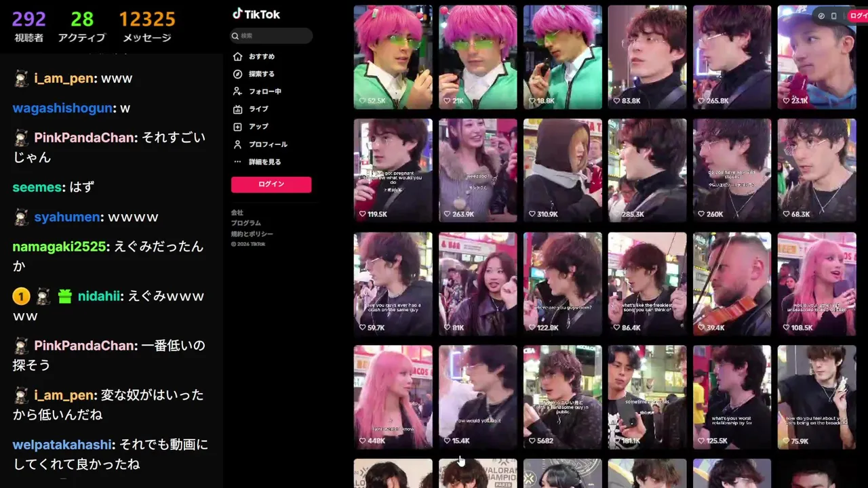
Task: Click the ログイン button in the top-right corner
Action: 857,16
